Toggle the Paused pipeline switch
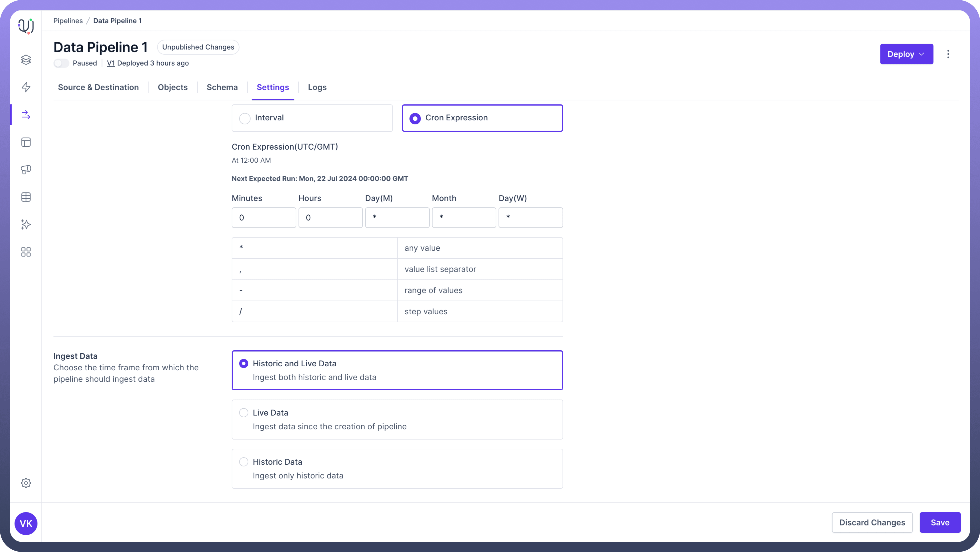 61,63
